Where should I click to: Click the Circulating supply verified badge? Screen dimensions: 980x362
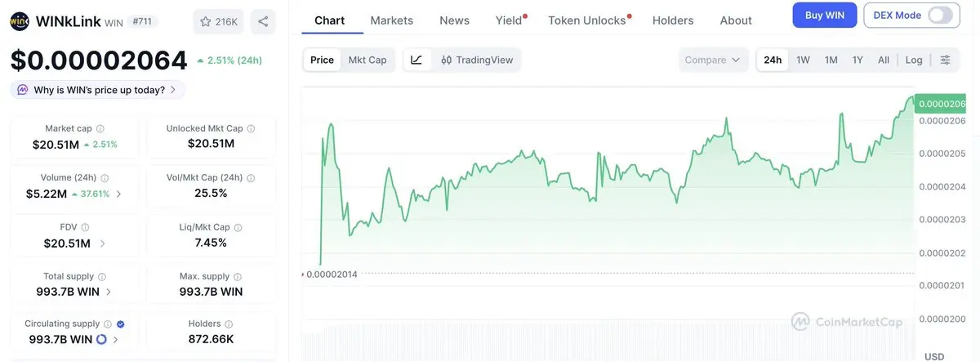point(121,324)
